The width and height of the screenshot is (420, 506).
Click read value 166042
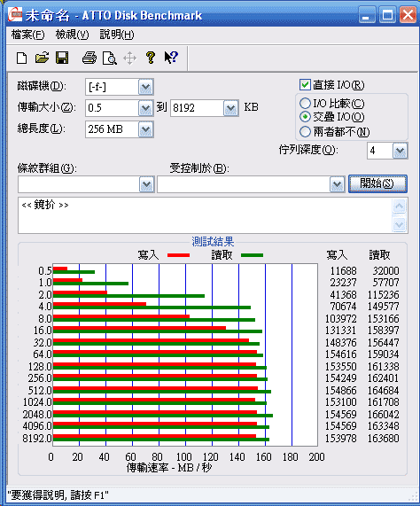pos(383,414)
